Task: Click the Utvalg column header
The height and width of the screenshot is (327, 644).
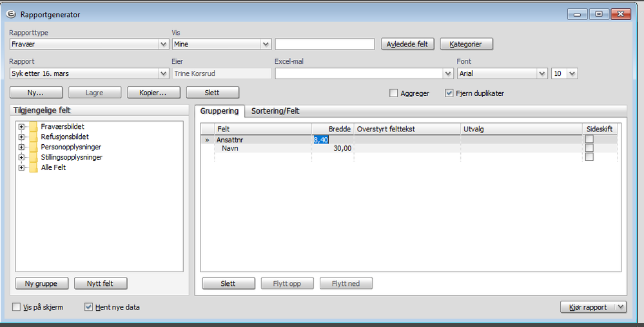Action: [522, 129]
